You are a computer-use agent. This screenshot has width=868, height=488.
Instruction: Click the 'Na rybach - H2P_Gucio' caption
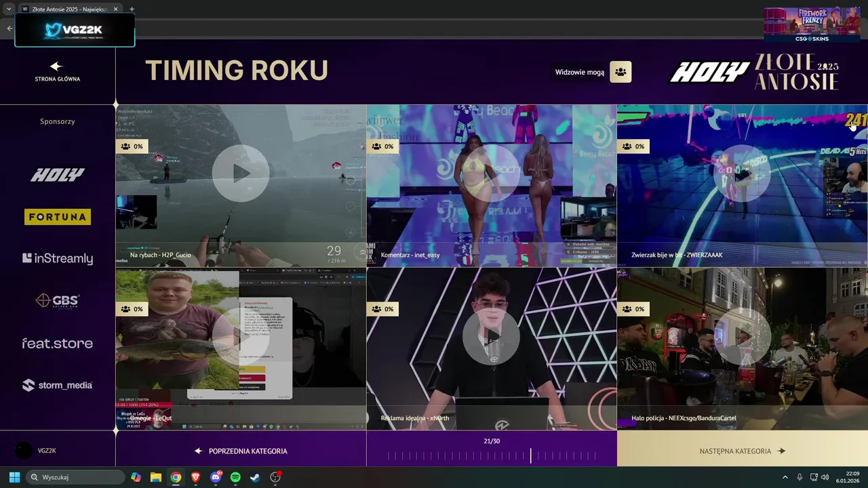click(161, 256)
